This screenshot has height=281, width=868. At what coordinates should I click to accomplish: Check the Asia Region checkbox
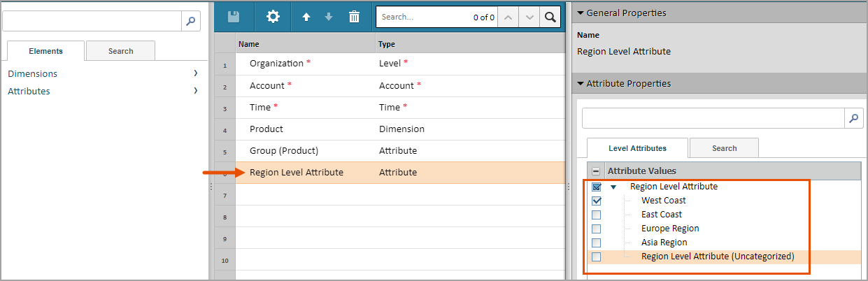click(596, 243)
